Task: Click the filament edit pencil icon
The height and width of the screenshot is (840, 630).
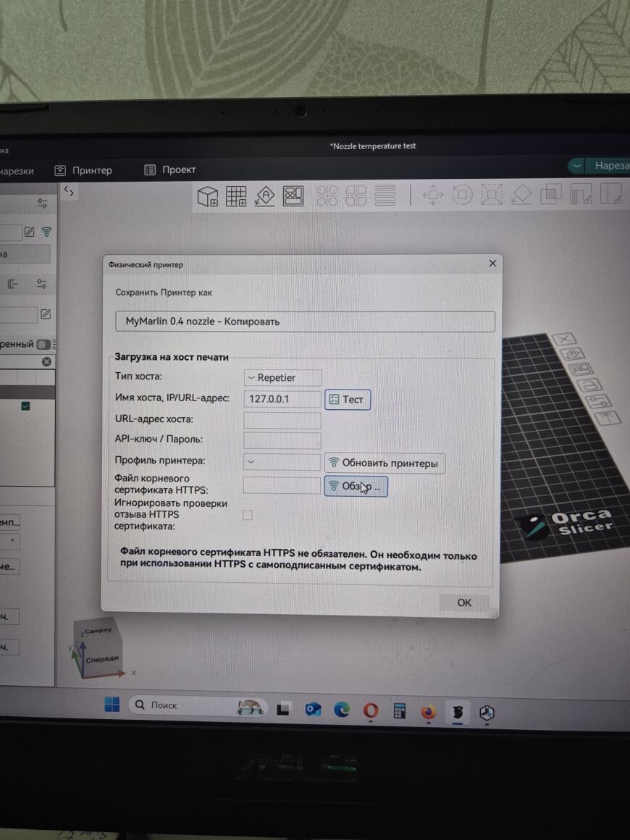Action: point(45,314)
